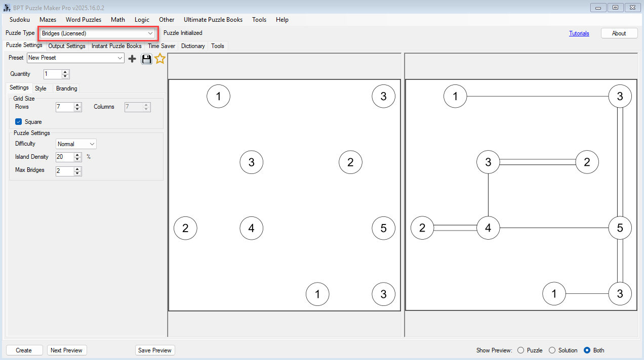Open the Preset selection dropdown
644x360 pixels.
tap(120, 58)
